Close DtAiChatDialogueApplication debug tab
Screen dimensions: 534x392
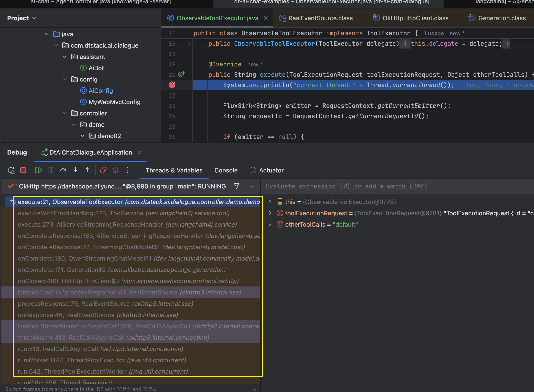pos(140,153)
